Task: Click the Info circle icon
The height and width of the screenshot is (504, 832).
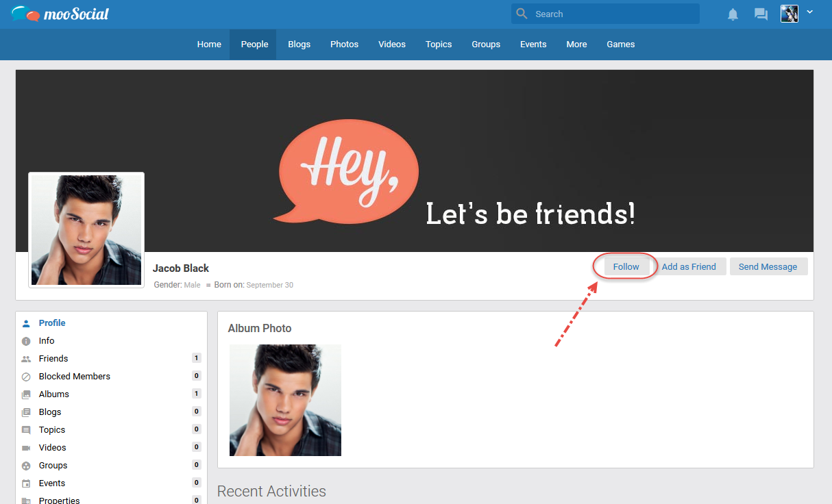Action: point(26,341)
